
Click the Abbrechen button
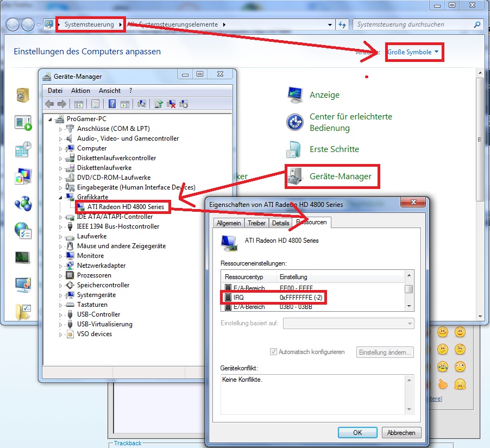click(x=401, y=433)
